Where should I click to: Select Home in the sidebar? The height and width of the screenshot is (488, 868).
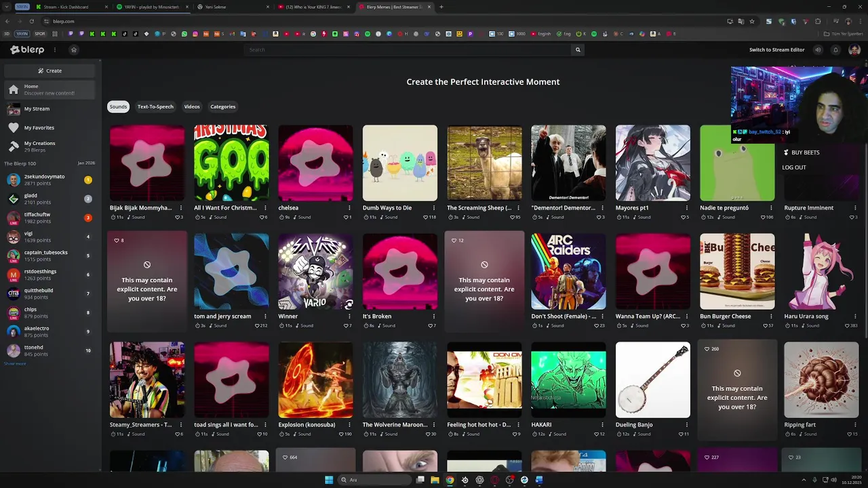click(50, 89)
